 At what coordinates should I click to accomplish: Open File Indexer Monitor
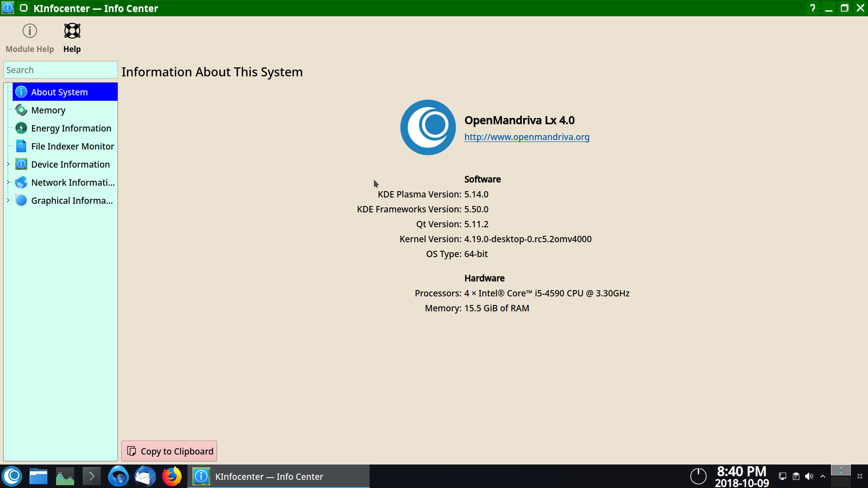tap(72, 146)
